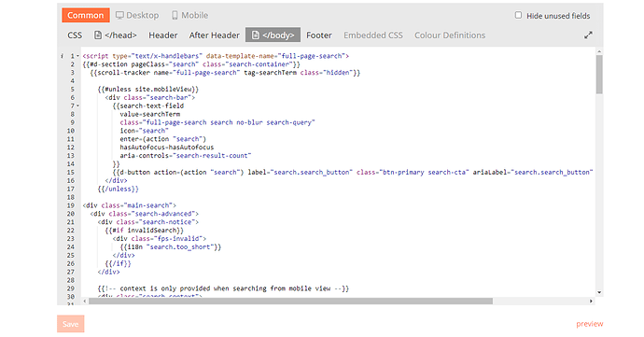Click the scroll left arrow
The width and height of the screenshot is (644, 337).
tap(85, 302)
